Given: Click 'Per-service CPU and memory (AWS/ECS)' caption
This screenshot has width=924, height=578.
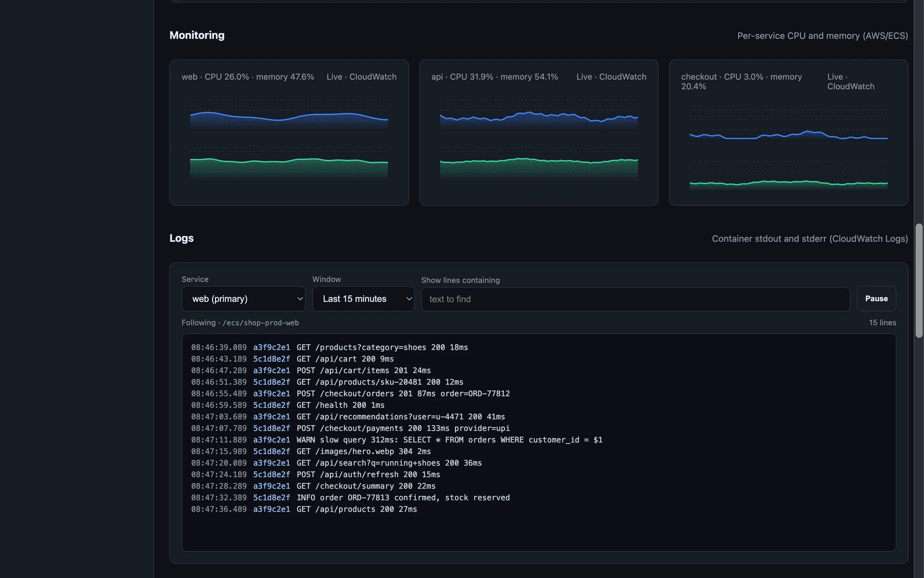Looking at the screenshot, I should pos(822,36).
